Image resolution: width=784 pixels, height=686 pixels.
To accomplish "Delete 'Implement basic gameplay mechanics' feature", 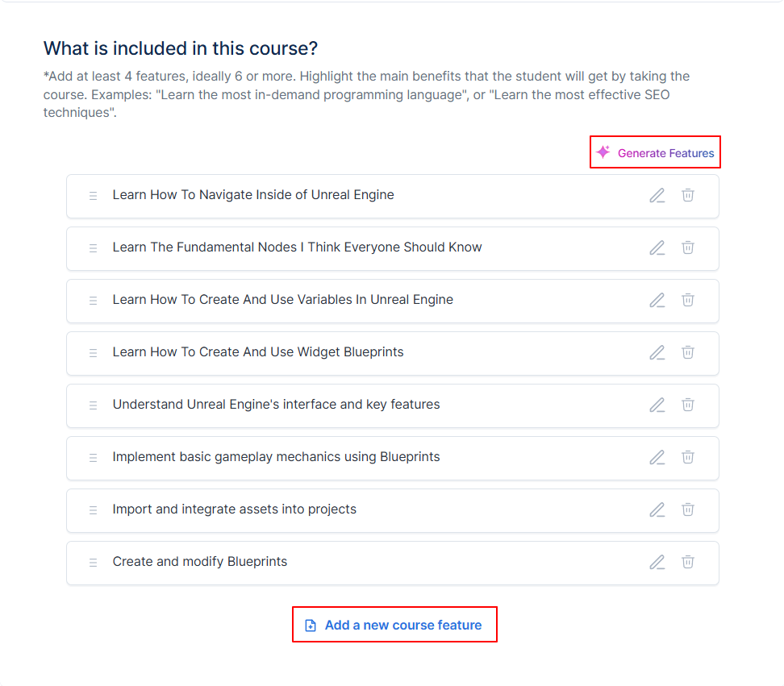I will coord(688,458).
